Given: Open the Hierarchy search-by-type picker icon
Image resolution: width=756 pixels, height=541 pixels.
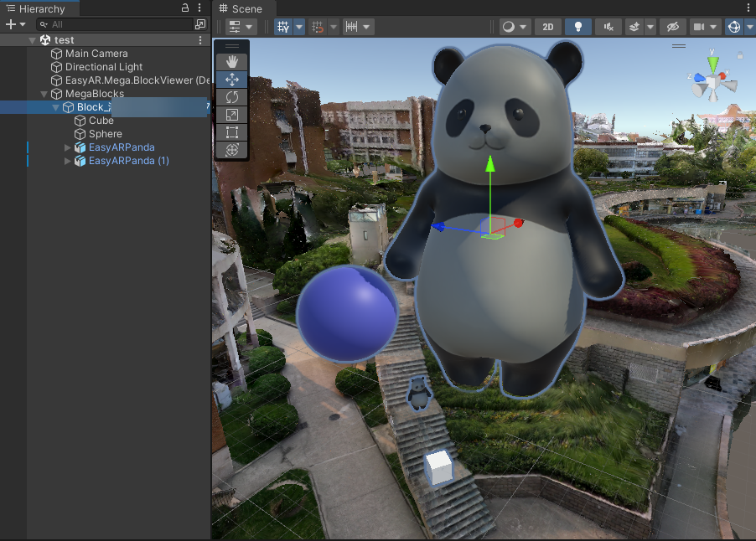Looking at the screenshot, I should pyautogui.click(x=200, y=25).
